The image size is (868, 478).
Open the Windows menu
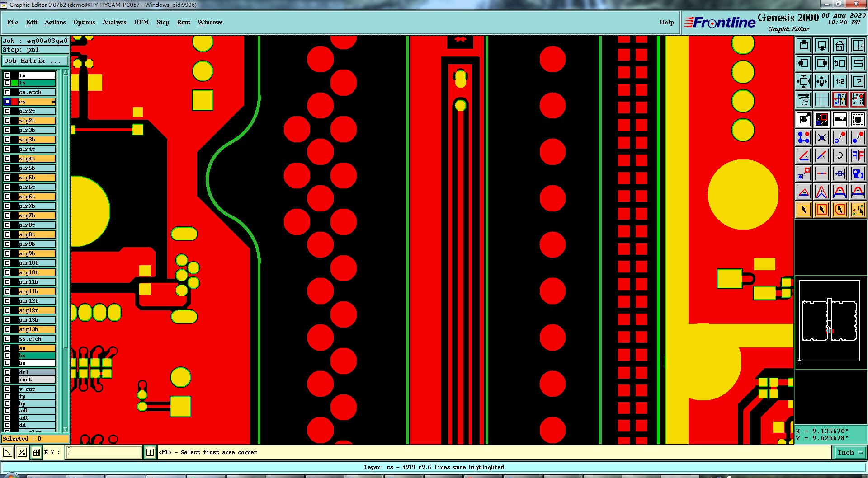(x=210, y=22)
